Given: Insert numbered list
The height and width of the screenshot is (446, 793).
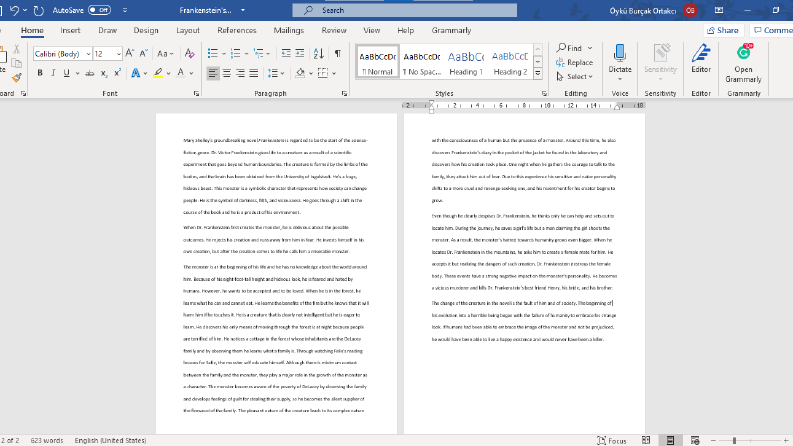Looking at the screenshot, I should pos(235,54).
